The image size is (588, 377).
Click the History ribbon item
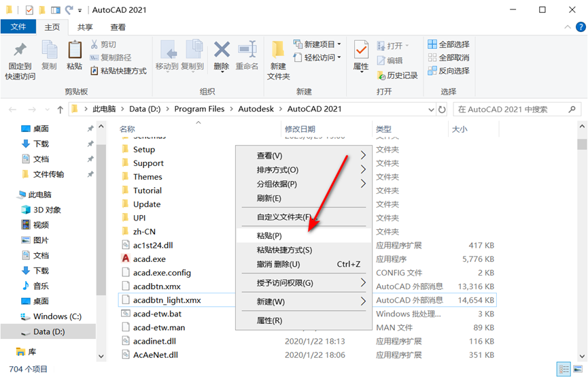(397, 75)
